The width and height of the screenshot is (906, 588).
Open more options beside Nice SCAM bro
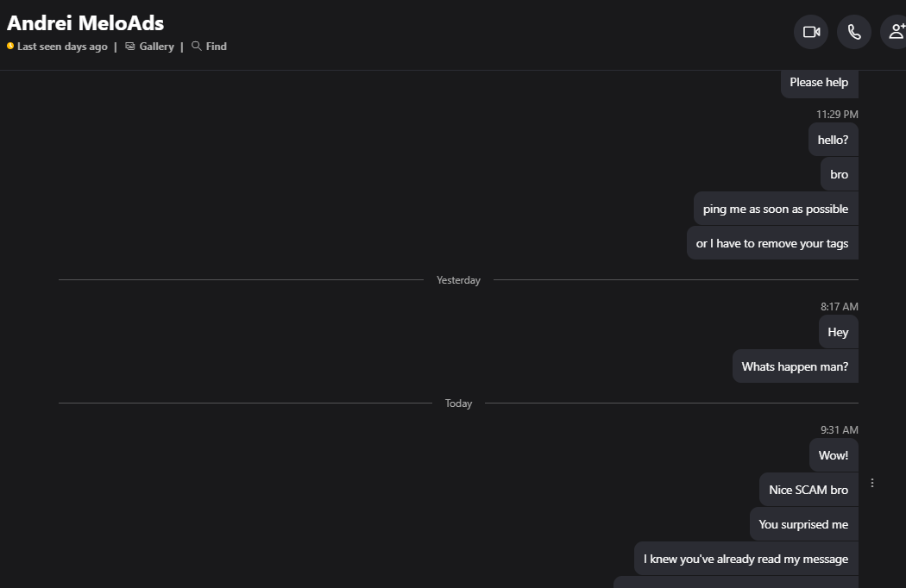(x=872, y=483)
